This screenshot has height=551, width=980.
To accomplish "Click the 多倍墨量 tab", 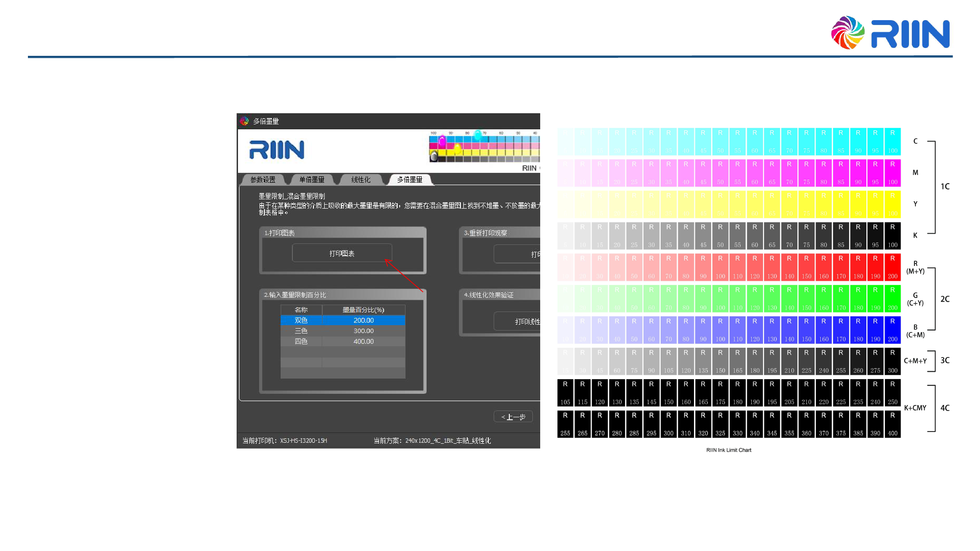I will pyautogui.click(x=410, y=180).
